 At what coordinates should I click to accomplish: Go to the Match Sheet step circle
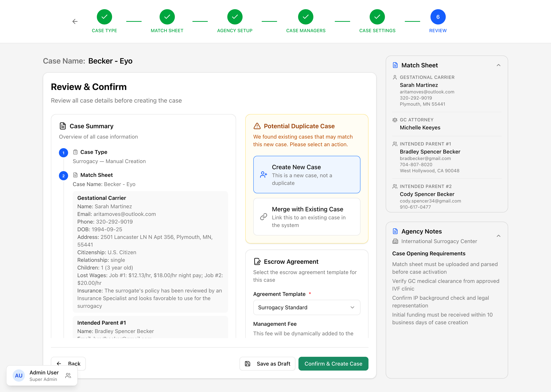[x=167, y=17]
